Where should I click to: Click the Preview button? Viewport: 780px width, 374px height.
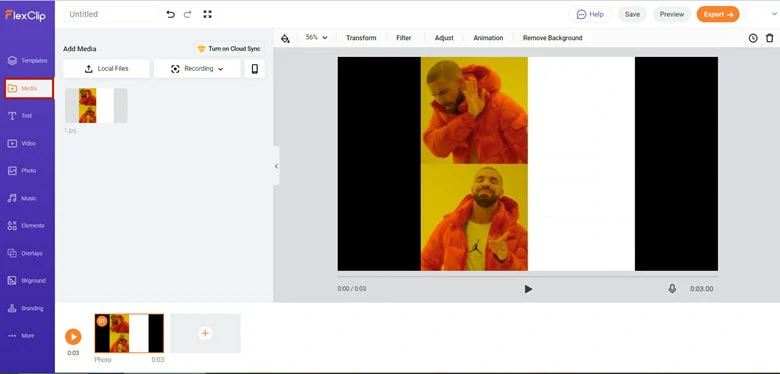click(672, 14)
